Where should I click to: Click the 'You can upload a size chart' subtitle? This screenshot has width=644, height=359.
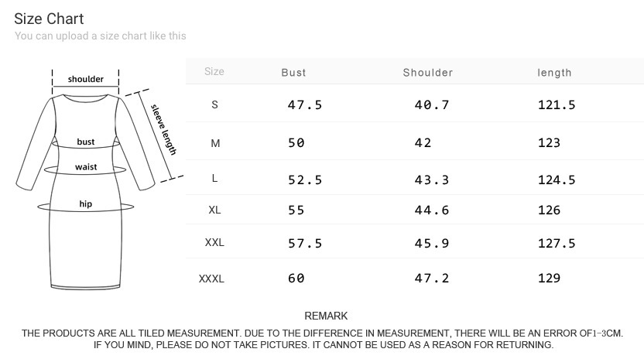click(x=100, y=36)
